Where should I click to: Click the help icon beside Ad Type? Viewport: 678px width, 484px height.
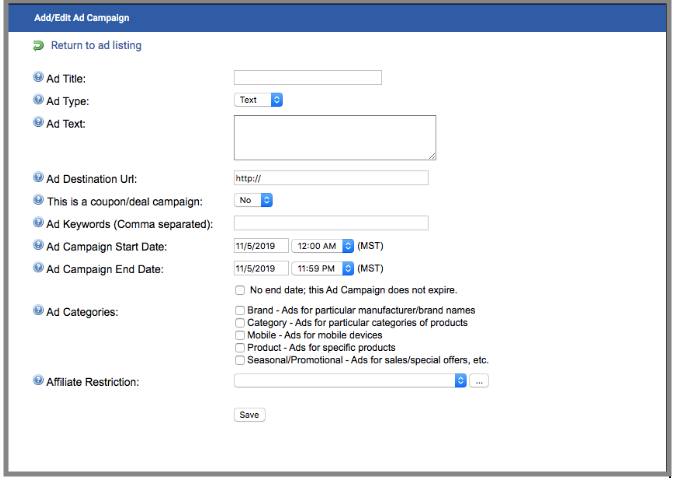(x=38, y=99)
